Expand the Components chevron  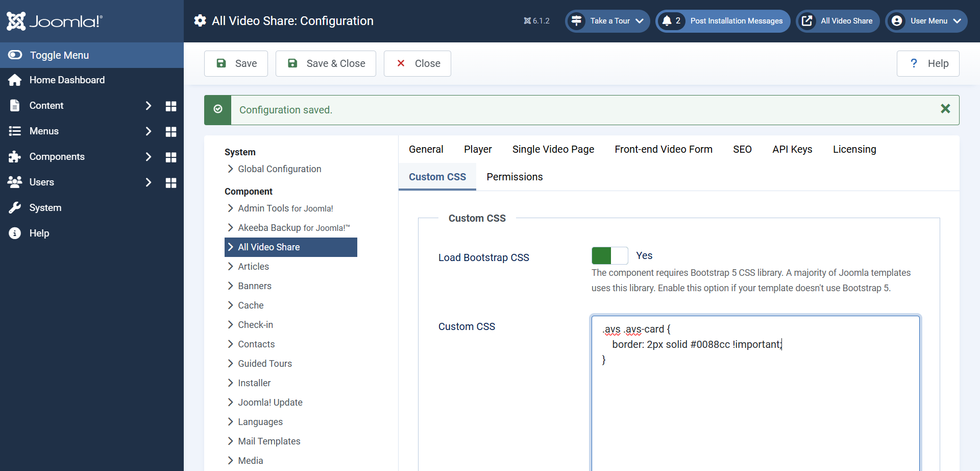149,157
